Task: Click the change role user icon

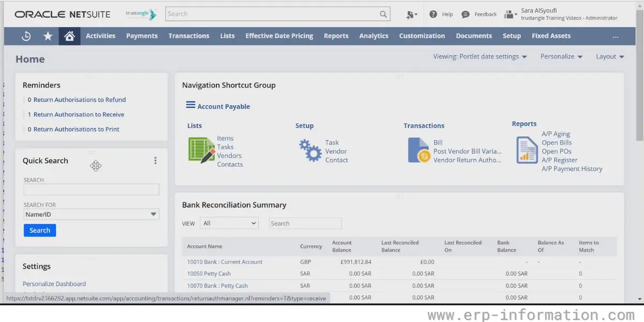Action: [x=510, y=14]
